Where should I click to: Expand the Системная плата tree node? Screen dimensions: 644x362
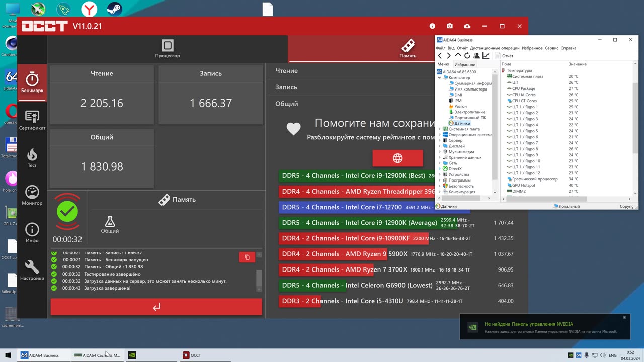439,129
